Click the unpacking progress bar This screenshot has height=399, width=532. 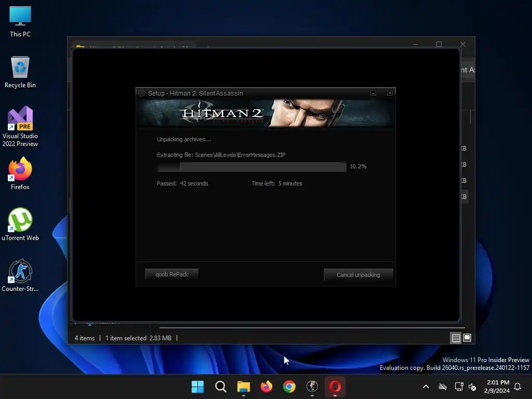(x=251, y=167)
